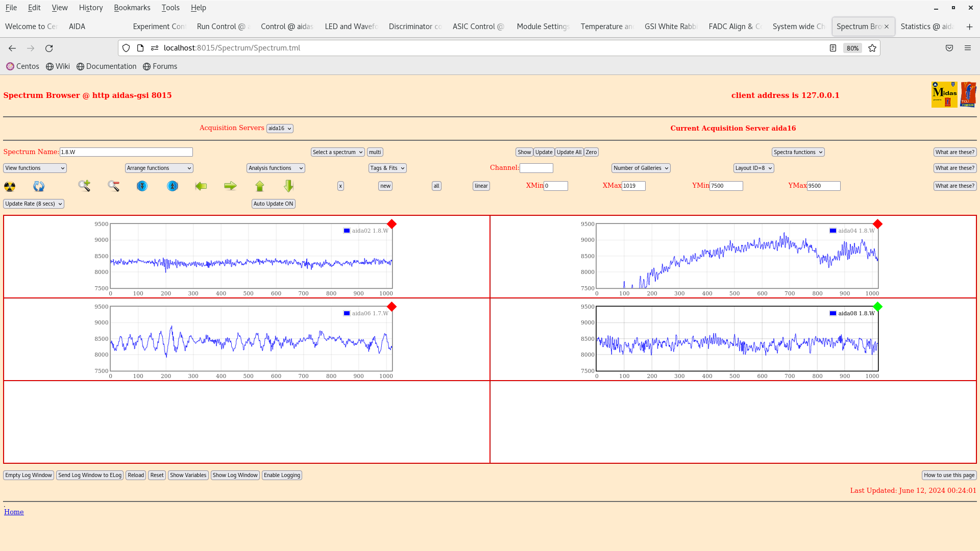980x551 pixels.
Task: Click the green up arrow icon
Action: pyautogui.click(x=260, y=186)
